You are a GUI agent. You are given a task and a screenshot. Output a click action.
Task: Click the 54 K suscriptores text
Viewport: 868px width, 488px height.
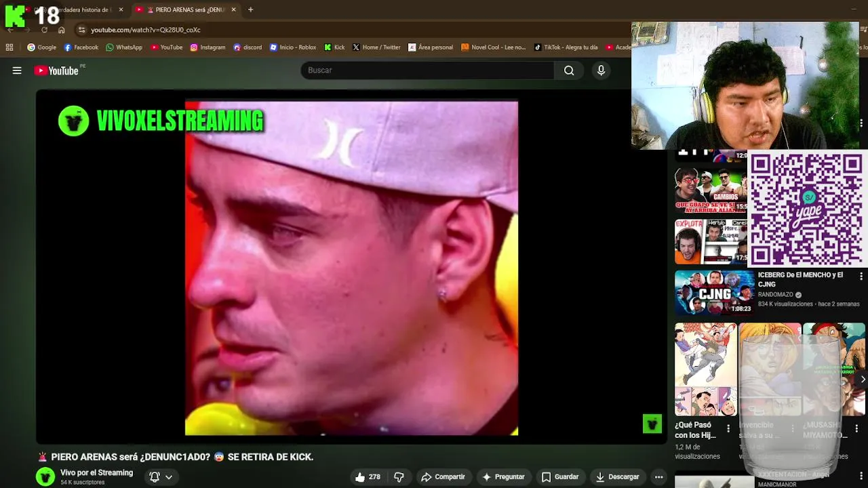pyautogui.click(x=83, y=483)
